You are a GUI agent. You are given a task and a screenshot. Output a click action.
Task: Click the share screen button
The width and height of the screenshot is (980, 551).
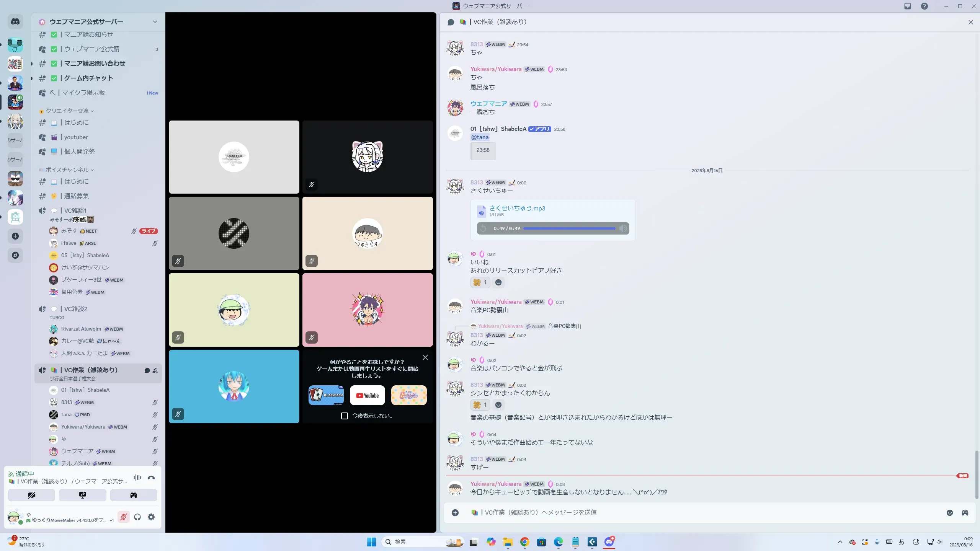83,495
